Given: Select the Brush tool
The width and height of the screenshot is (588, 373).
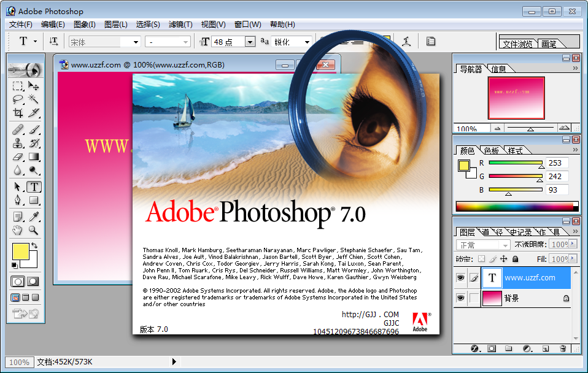Looking at the screenshot, I should (x=34, y=129).
